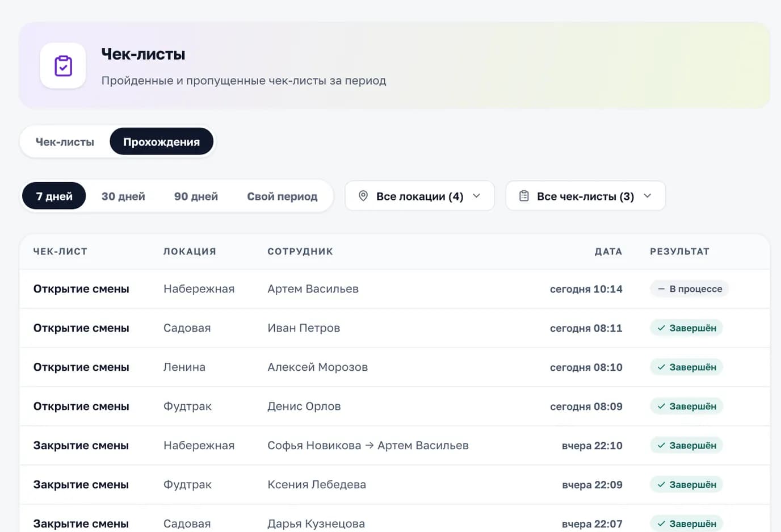
Task: Click the clipboard checklist icon in header
Action: tap(63, 66)
